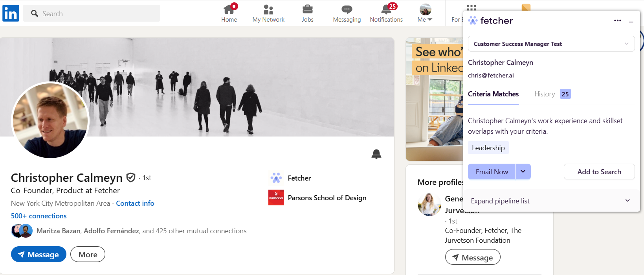Image resolution: width=644 pixels, height=275 pixels.
Task: Click the LinkedIn search field
Action: pos(92,13)
